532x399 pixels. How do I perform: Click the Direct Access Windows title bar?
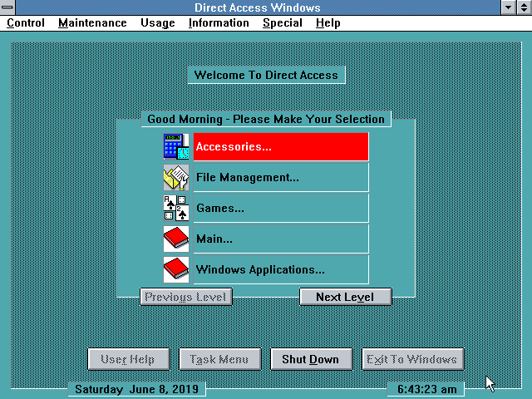(x=258, y=7)
